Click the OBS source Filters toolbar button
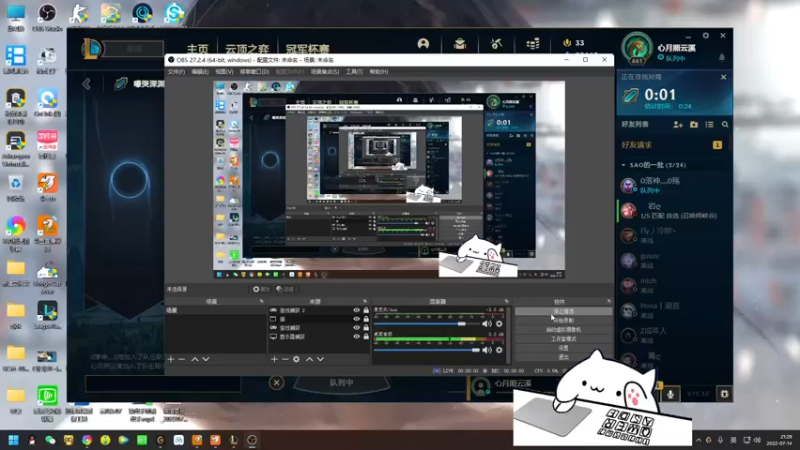The image size is (800, 450). pyautogui.click(x=285, y=289)
